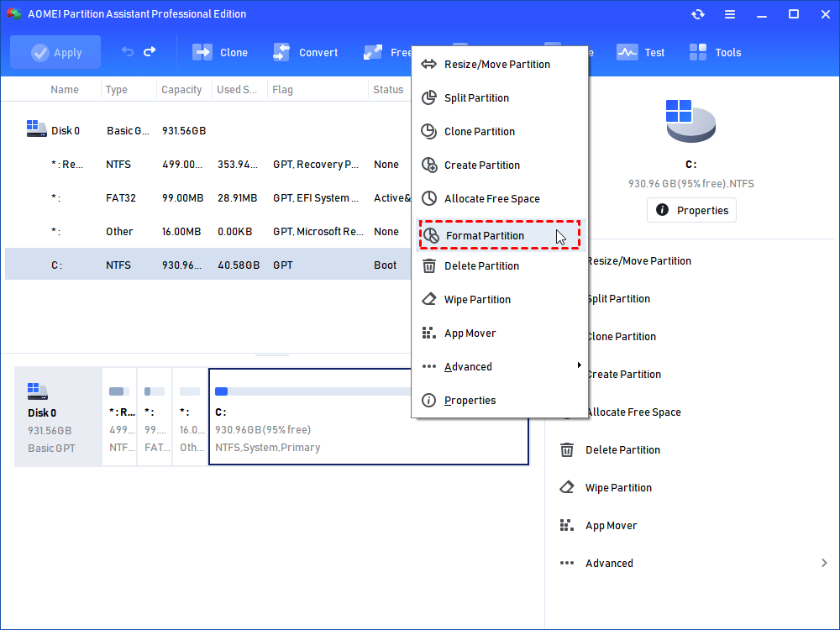Viewport: 840px width, 630px height.
Task: Click the refresh icon in title bar
Action: tap(698, 14)
